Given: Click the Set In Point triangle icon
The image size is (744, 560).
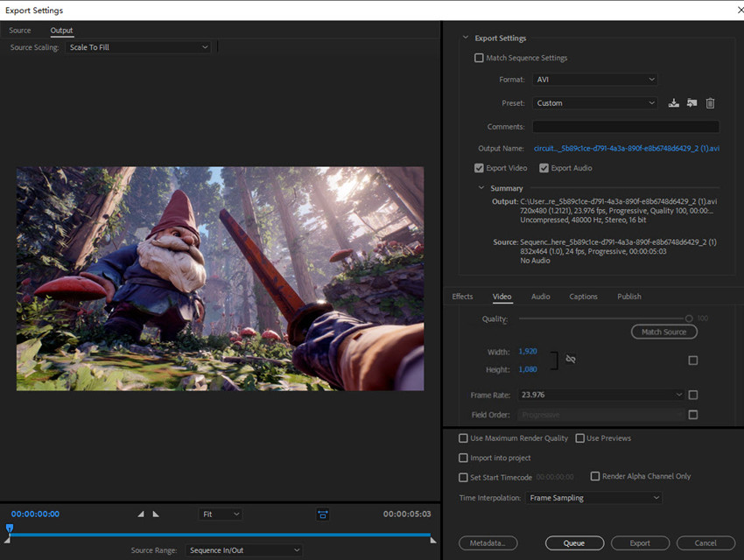Looking at the screenshot, I should [141, 514].
